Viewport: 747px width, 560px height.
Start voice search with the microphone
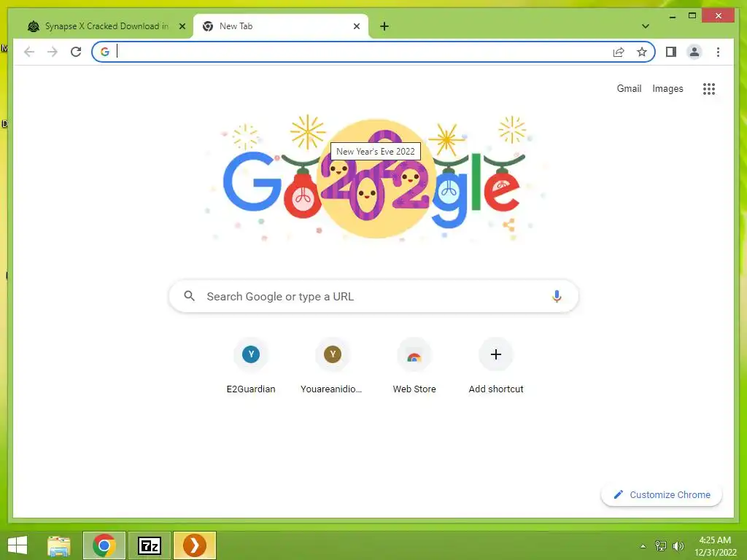(557, 296)
